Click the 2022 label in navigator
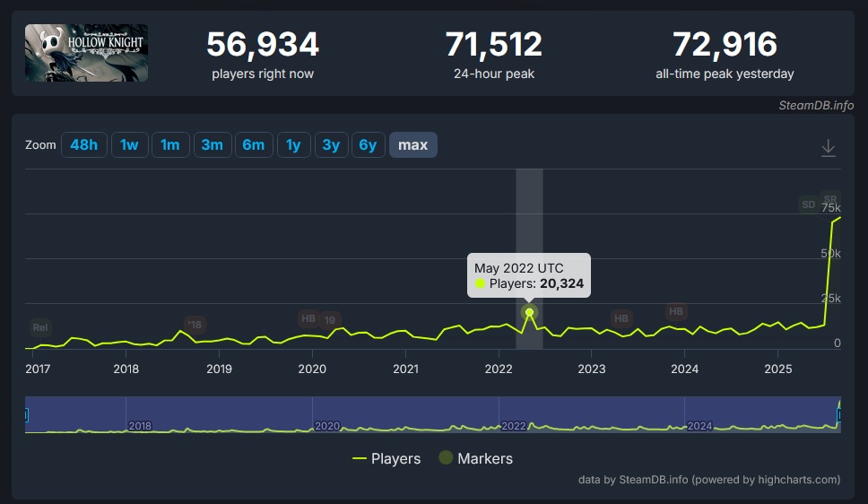The image size is (868, 504). pyautogui.click(x=513, y=426)
